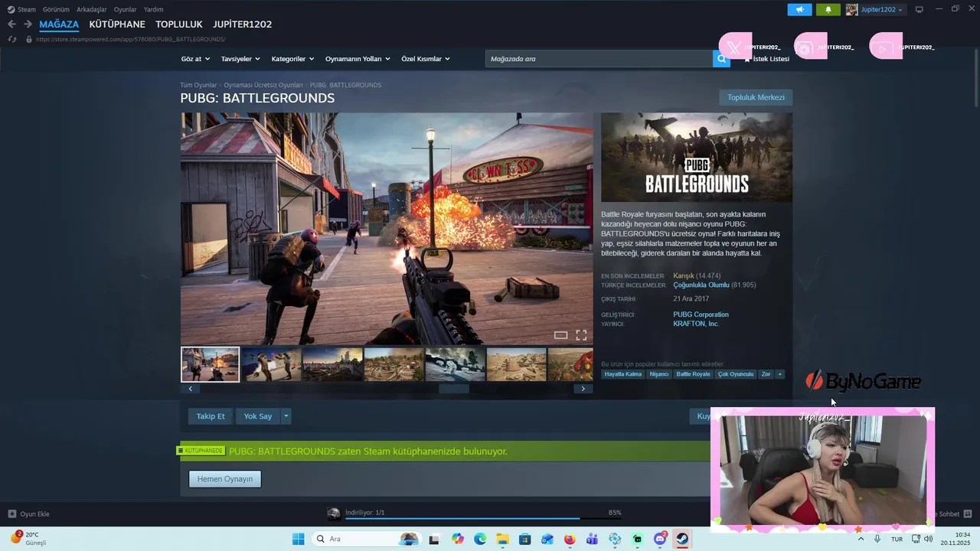Open the volume control in system tray

click(928, 539)
